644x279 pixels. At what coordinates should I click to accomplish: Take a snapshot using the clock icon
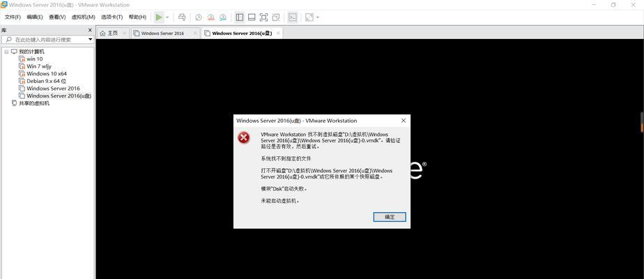coord(199,17)
